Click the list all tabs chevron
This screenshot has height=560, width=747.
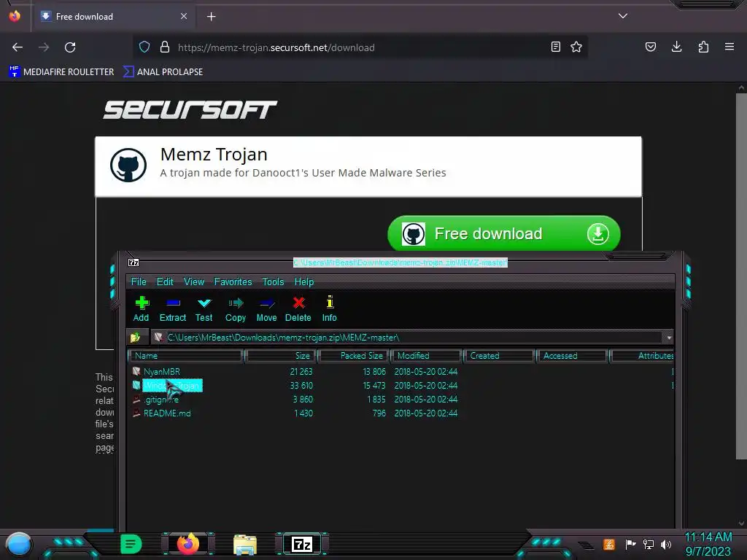click(x=623, y=16)
